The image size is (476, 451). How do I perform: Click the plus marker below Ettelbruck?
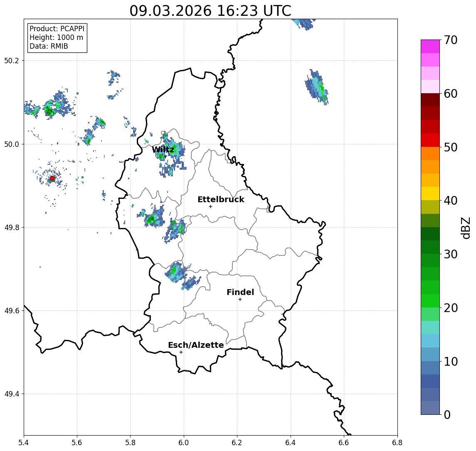point(210,207)
